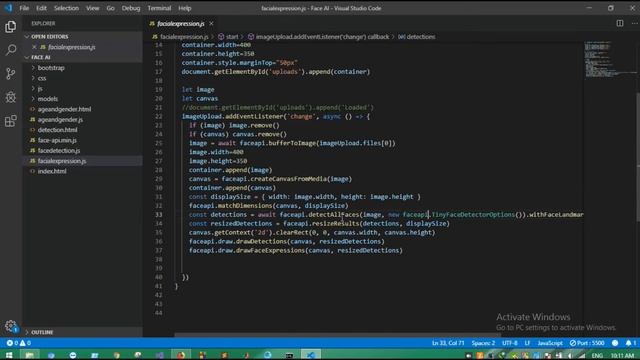Close the facialexpression.js editor tab
The width and height of the screenshot is (640, 360).
tap(211, 24)
